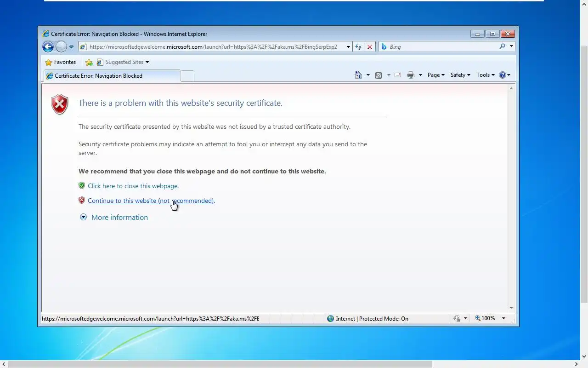Open the Suggested Sites button
The width and height of the screenshot is (588, 368).
coord(123,62)
